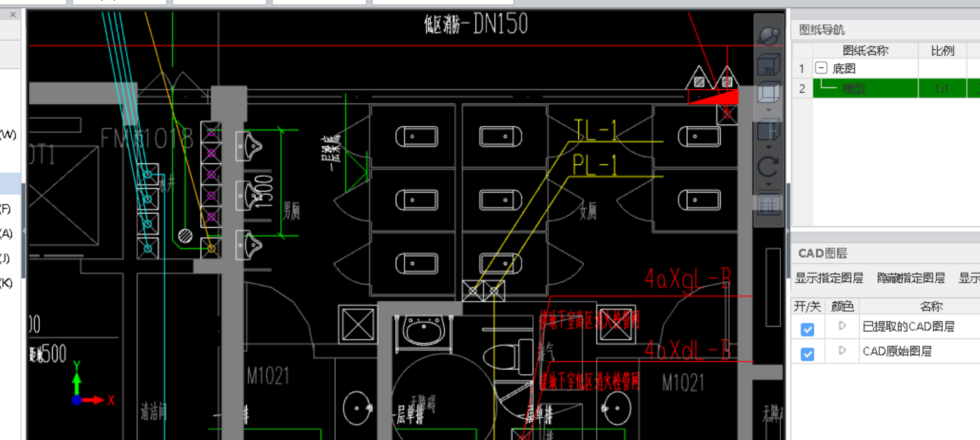This screenshot has width=980, height=440.
Task: Activate the orbit sphere view tool
Action: (769, 36)
